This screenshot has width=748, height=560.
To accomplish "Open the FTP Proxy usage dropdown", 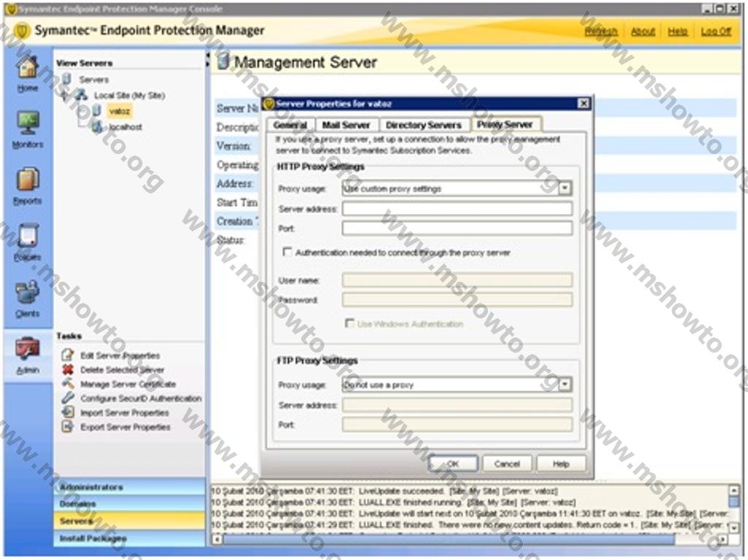I will 565,384.
